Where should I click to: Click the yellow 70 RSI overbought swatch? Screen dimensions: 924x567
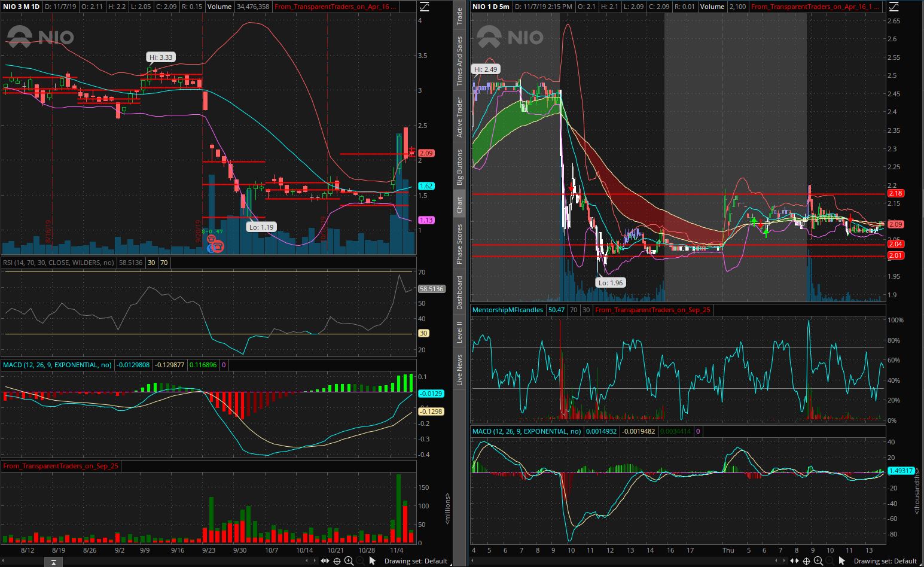tap(164, 262)
